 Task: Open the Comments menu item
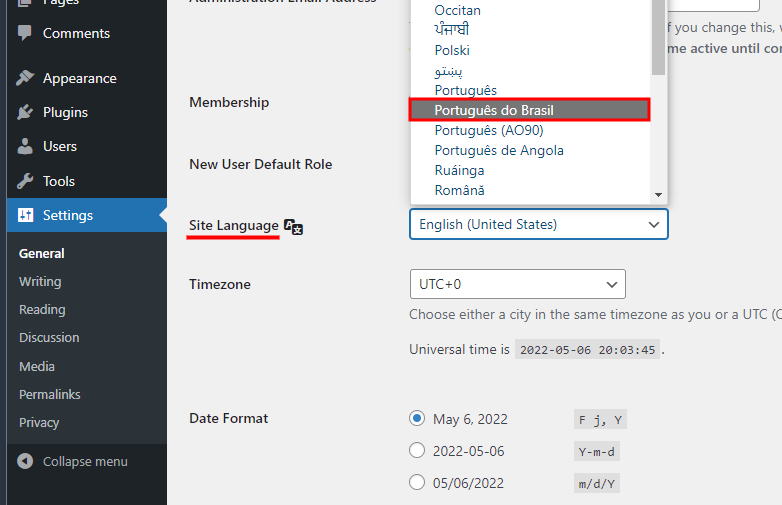[87, 33]
